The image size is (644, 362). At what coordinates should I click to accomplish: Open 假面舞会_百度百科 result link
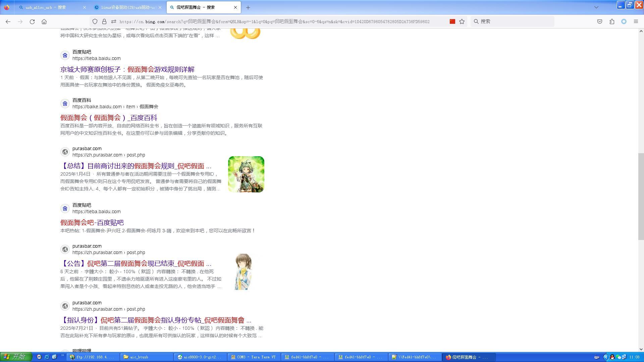coord(109,118)
